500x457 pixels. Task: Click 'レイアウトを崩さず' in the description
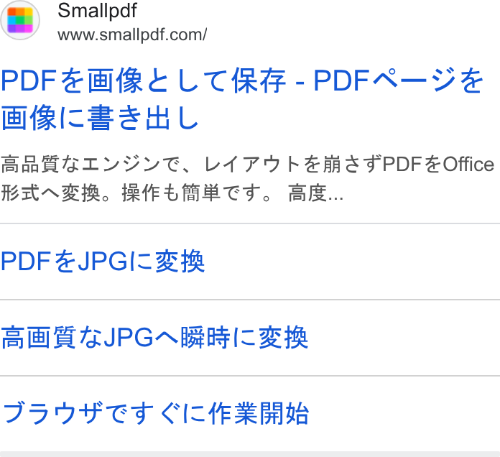click(x=292, y=165)
